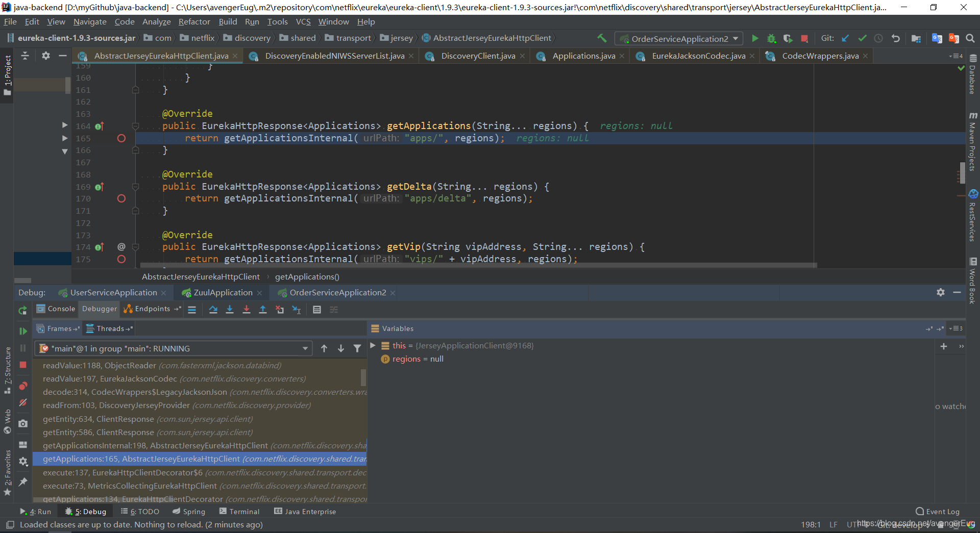The height and width of the screenshot is (533, 980).
Task: Open the Endpoints tab
Action: pos(153,309)
